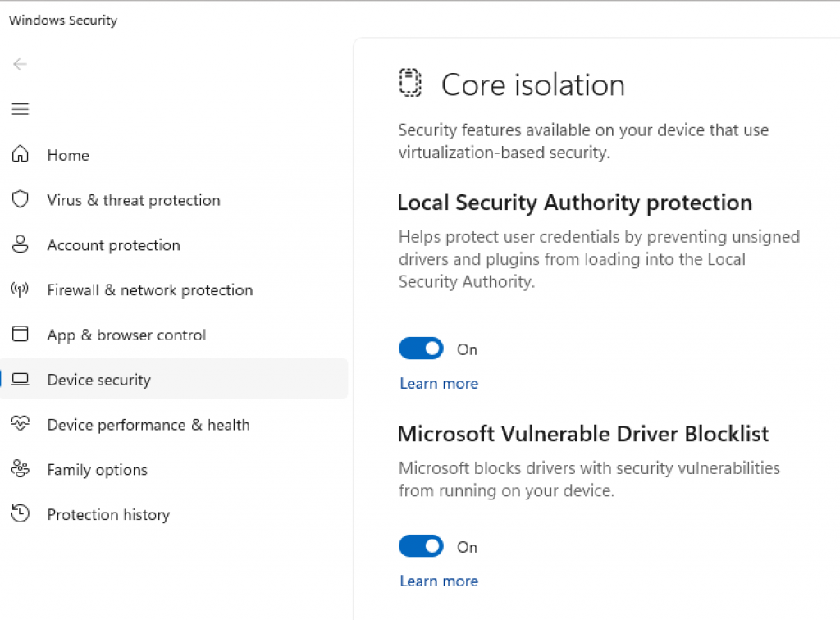Click the Virus & threat protection shield icon
The image size is (840, 620).
tap(21, 199)
